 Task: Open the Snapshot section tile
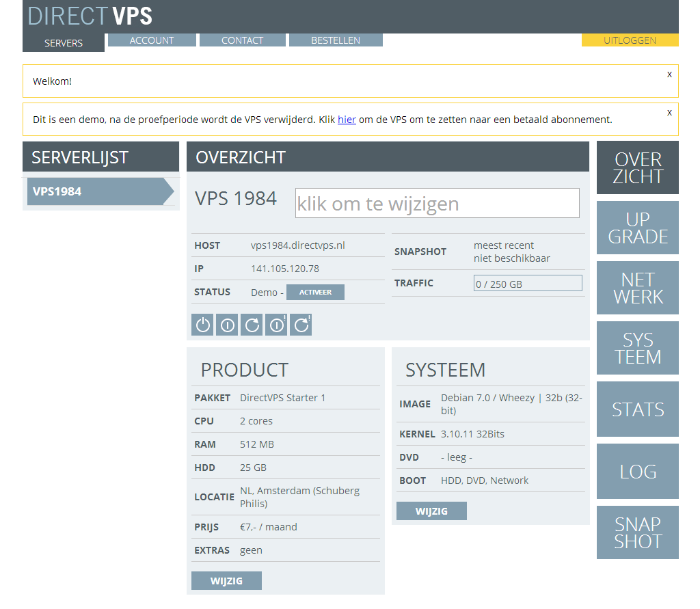coord(637,532)
